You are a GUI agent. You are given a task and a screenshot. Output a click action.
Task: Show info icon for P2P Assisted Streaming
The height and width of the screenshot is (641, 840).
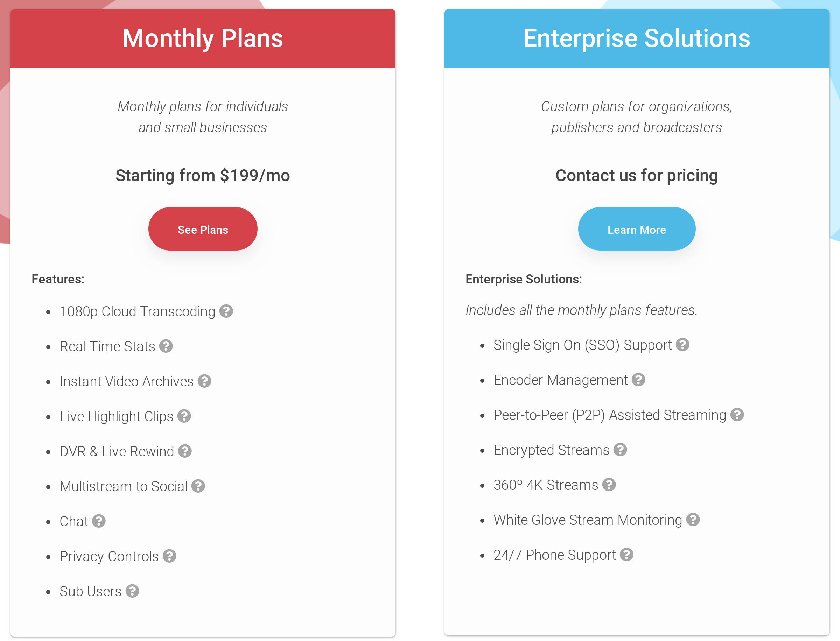pos(737,415)
